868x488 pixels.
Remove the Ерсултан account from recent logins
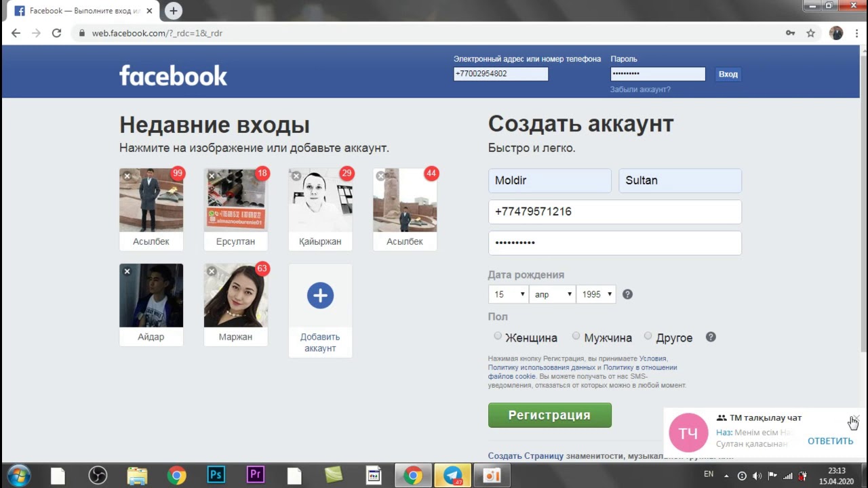[212, 176]
